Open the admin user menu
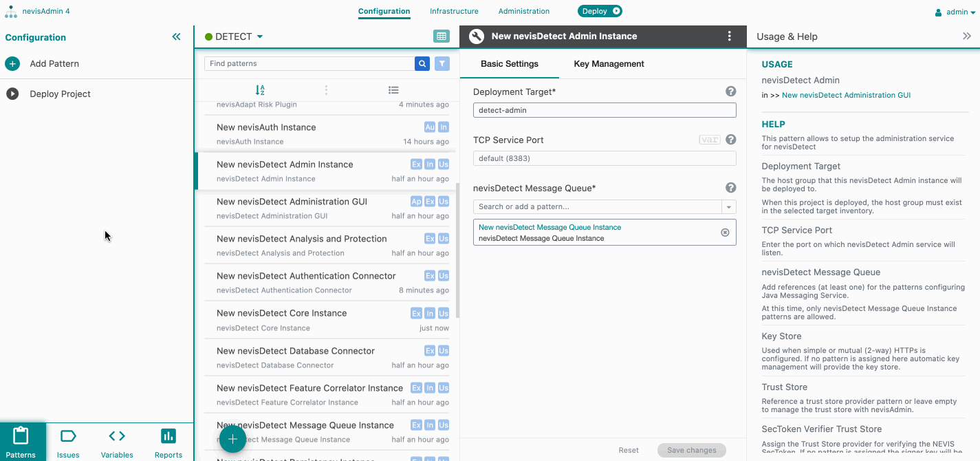This screenshot has width=980, height=461. pos(955,12)
